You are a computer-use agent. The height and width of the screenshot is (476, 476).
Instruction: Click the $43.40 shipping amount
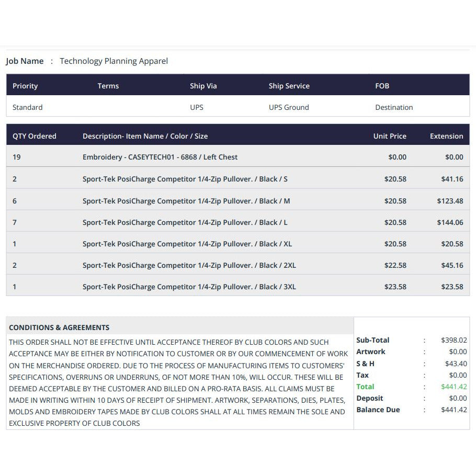coord(456,364)
